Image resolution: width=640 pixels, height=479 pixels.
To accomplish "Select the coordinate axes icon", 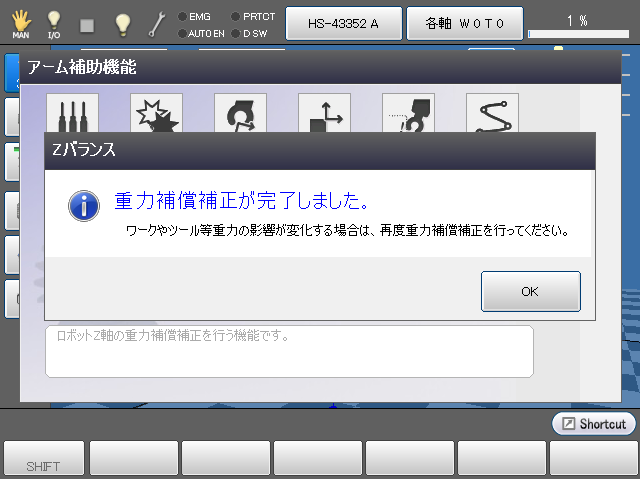I will click(x=324, y=114).
